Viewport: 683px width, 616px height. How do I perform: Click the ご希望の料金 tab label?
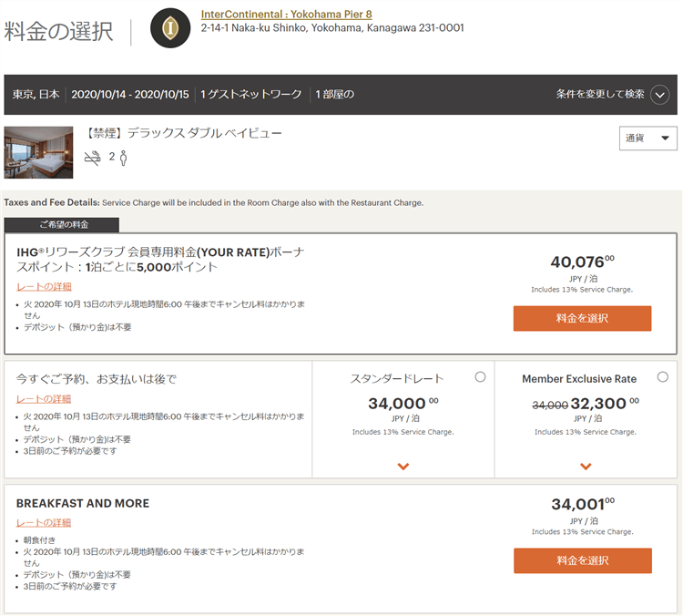click(62, 225)
